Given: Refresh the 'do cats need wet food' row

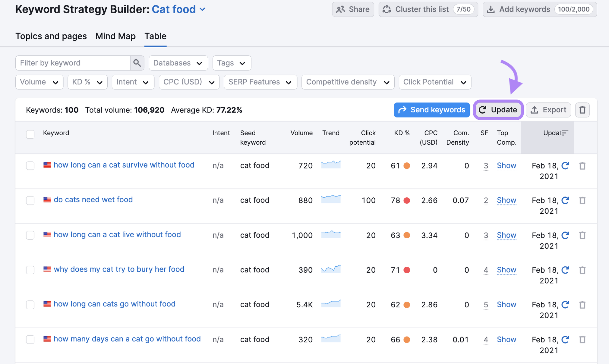Looking at the screenshot, I should 565,200.
